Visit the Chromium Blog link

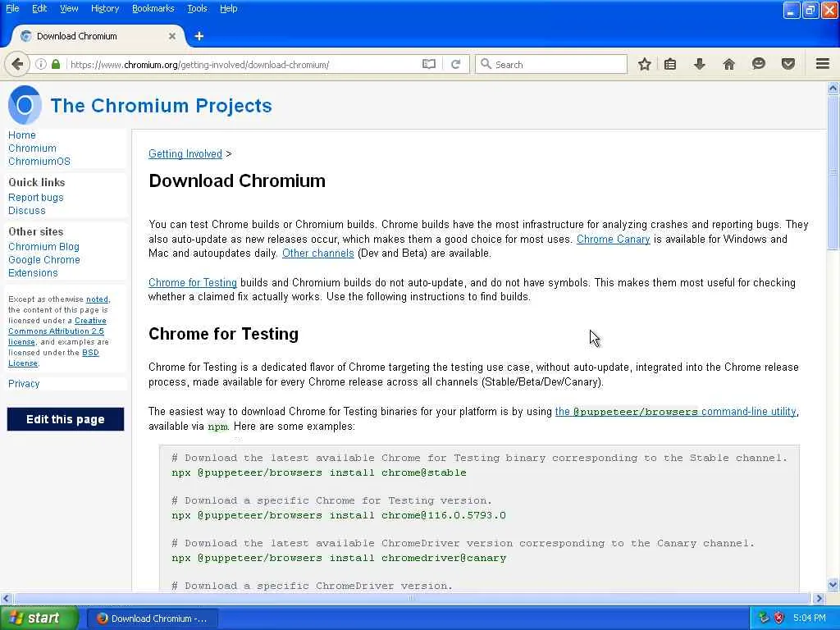[43, 246]
